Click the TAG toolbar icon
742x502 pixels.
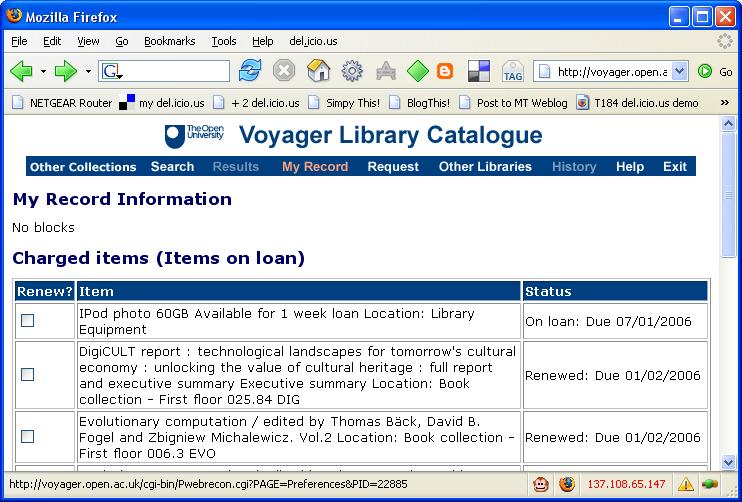click(512, 71)
